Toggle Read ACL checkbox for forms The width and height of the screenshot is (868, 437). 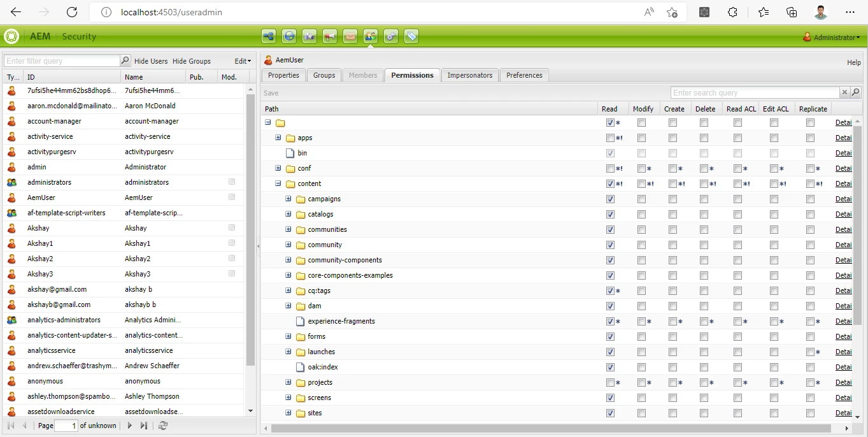[x=737, y=336]
